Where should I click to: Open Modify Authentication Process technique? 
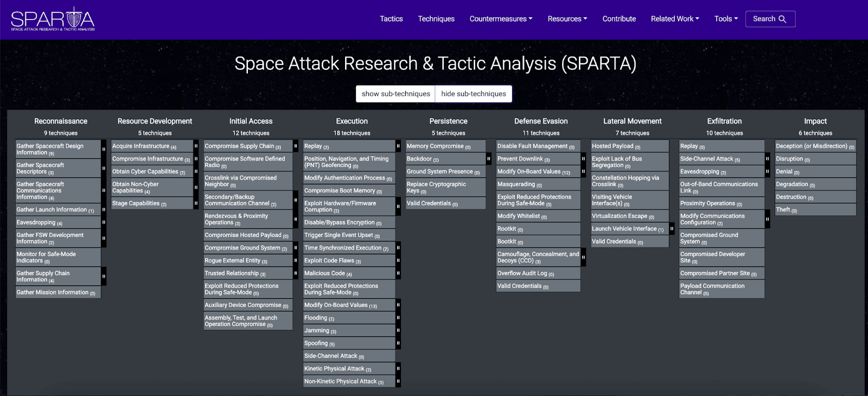pyautogui.click(x=349, y=178)
